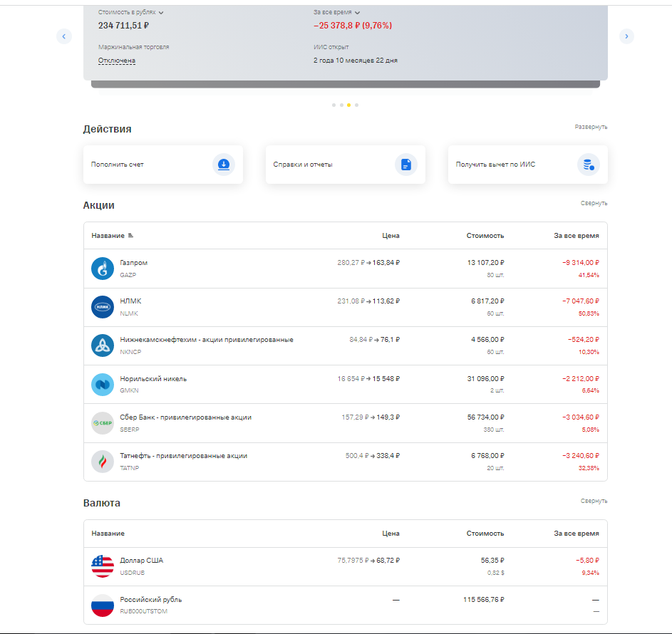
Task: Click the Стоимость column header in Акции
Action: 485,236
